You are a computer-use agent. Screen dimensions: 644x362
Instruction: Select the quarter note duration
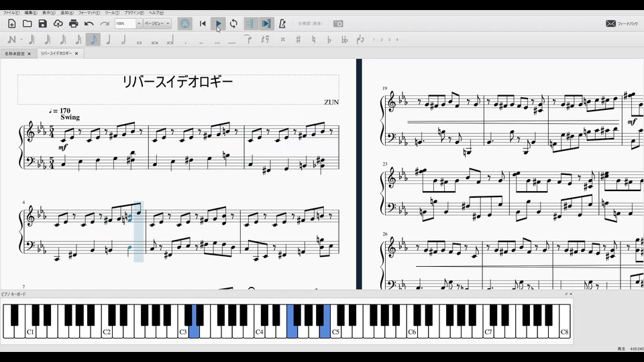click(109, 40)
